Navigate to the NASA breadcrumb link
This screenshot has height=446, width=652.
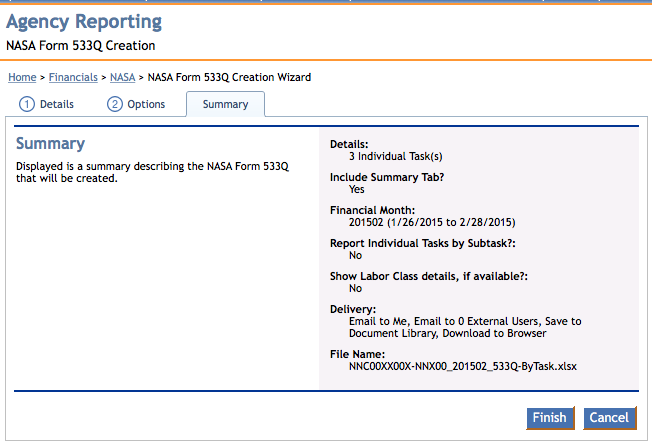[x=123, y=77]
